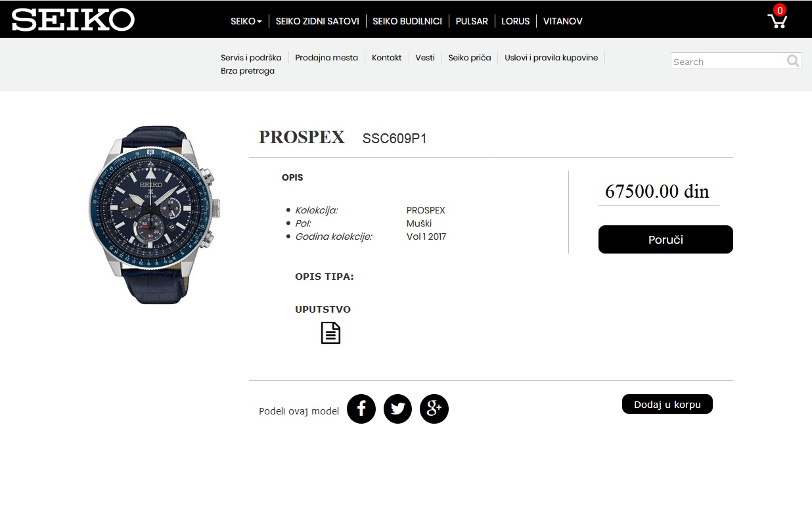Focus the Search input field
This screenshot has height=513, width=812.
[729, 61]
